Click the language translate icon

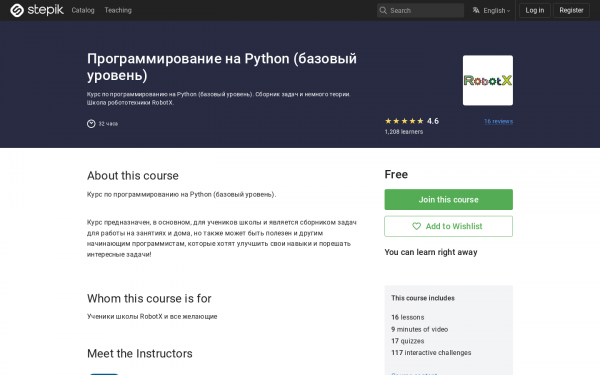[x=476, y=10]
